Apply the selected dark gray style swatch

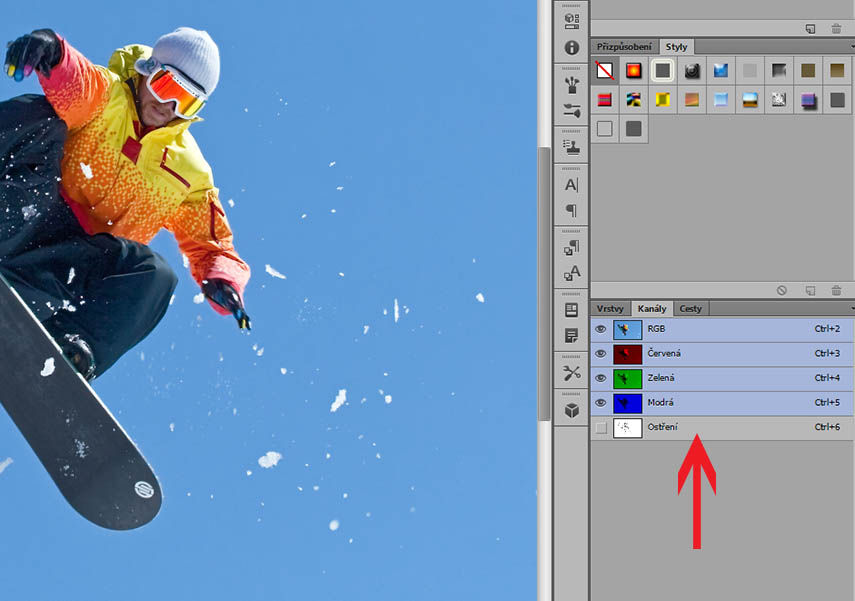663,70
